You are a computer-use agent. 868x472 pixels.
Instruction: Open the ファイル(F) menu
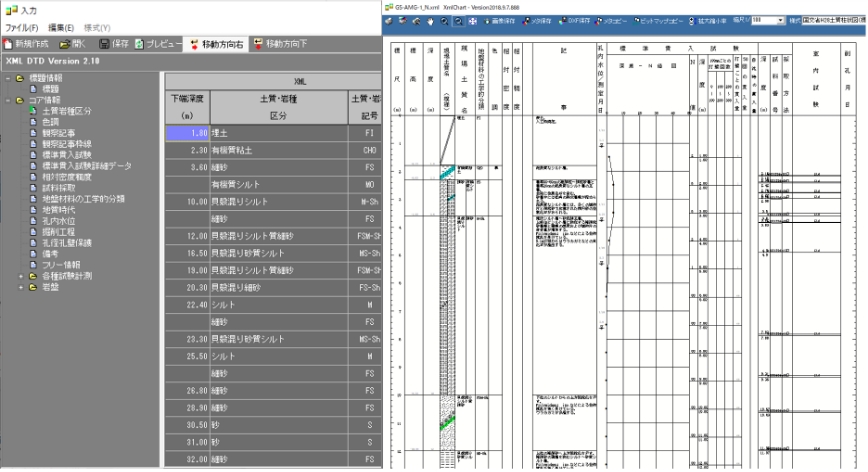tap(22, 27)
